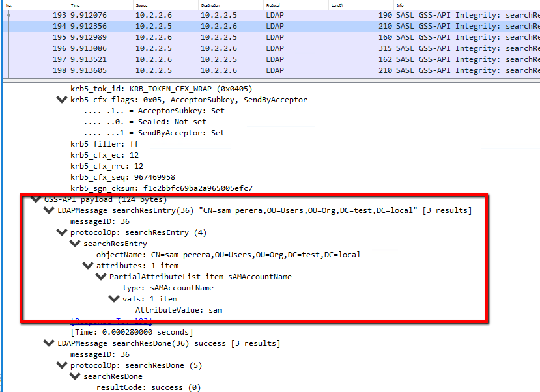
Task: Collapse the protocolOp: searchResDone (5) arrow
Action: (x=62, y=365)
